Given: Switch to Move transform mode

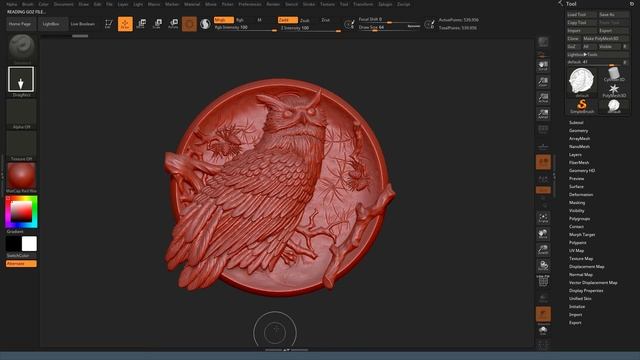Looking at the screenshot, I should pos(141,24).
